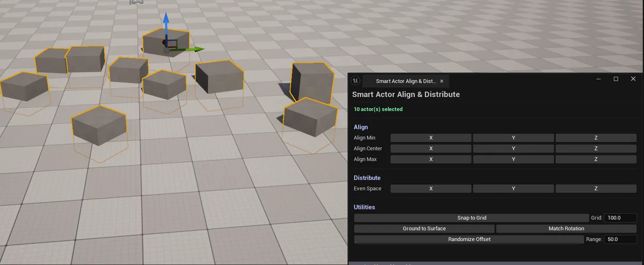Click Align Max Z button

click(x=596, y=159)
